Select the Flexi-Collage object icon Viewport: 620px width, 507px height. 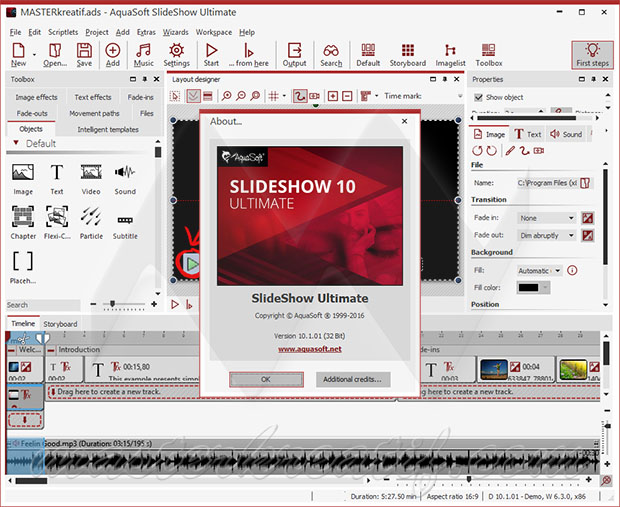pos(57,216)
